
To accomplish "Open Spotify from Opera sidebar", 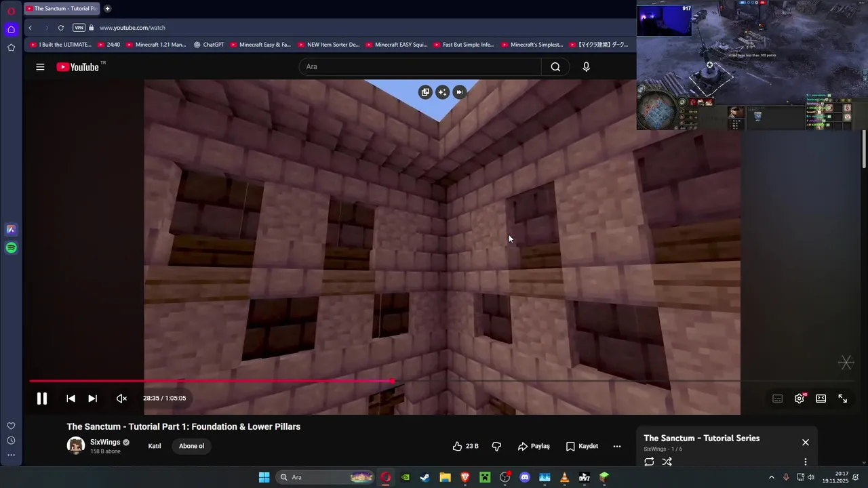I will 11,248.
